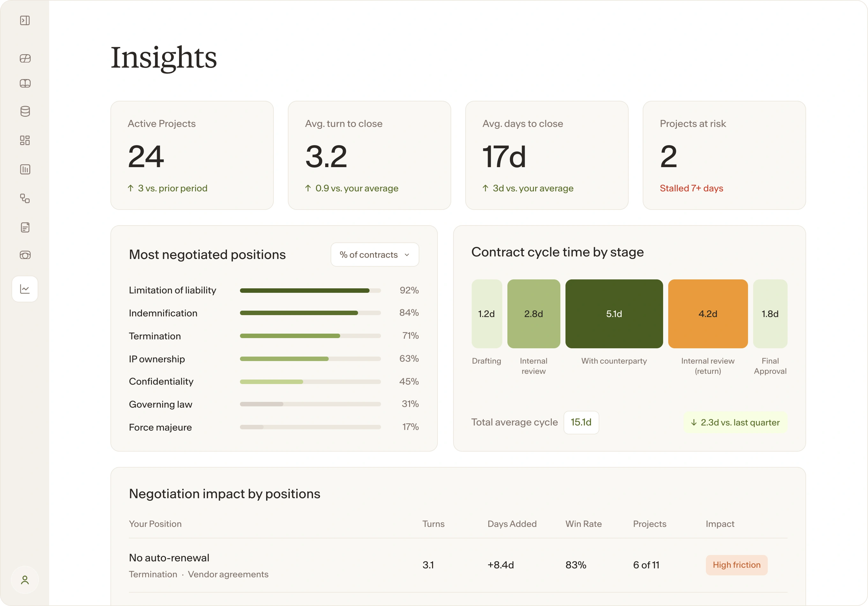
Task: Open the document page icon in sidebar
Action: pyautogui.click(x=25, y=227)
